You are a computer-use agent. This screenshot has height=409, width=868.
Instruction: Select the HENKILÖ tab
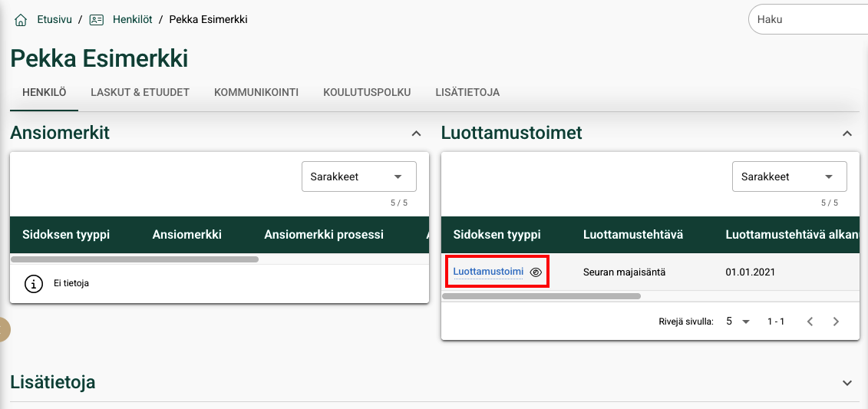point(45,92)
